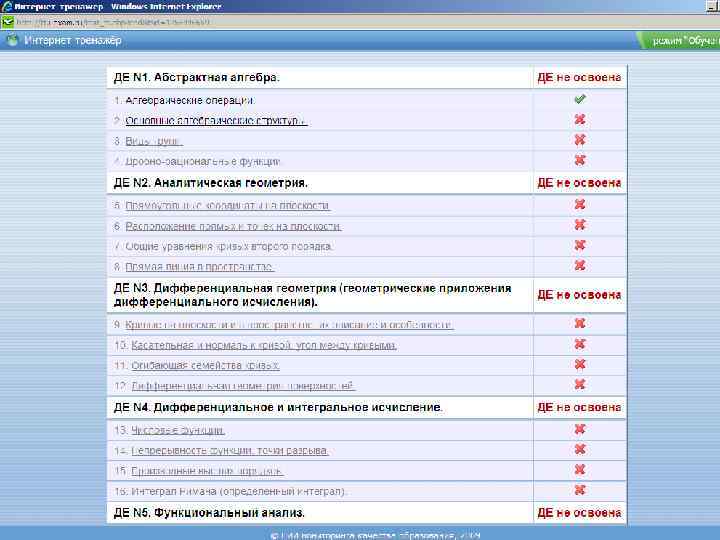Screen dimensions: 720x540
Task: Click red cross for Производные высших порядков
Action: coord(580,470)
